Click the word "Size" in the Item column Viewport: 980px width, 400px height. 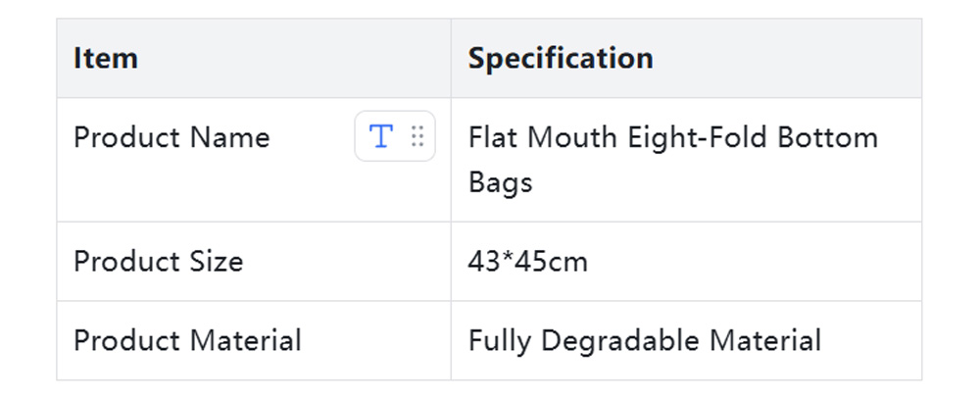tap(216, 262)
